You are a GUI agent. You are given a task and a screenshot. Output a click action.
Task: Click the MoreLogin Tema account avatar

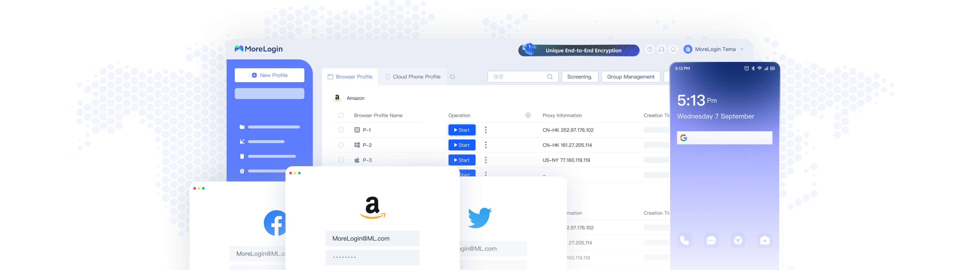pyautogui.click(x=688, y=49)
